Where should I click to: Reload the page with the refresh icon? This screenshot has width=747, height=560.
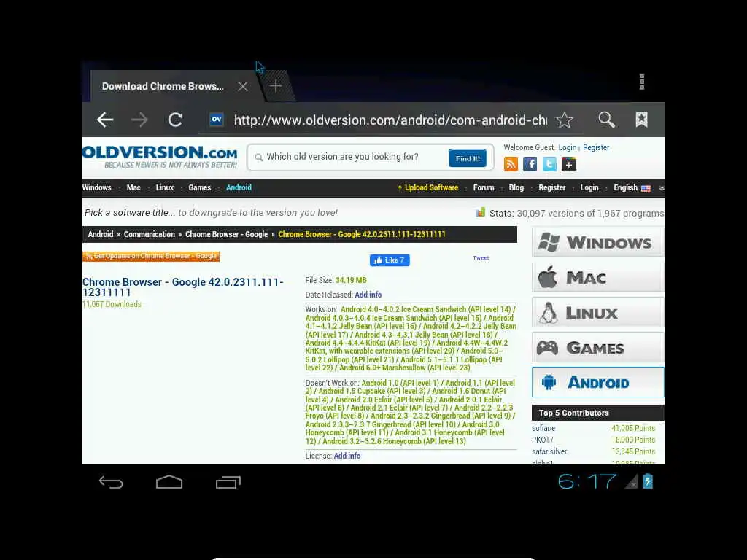point(175,120)
